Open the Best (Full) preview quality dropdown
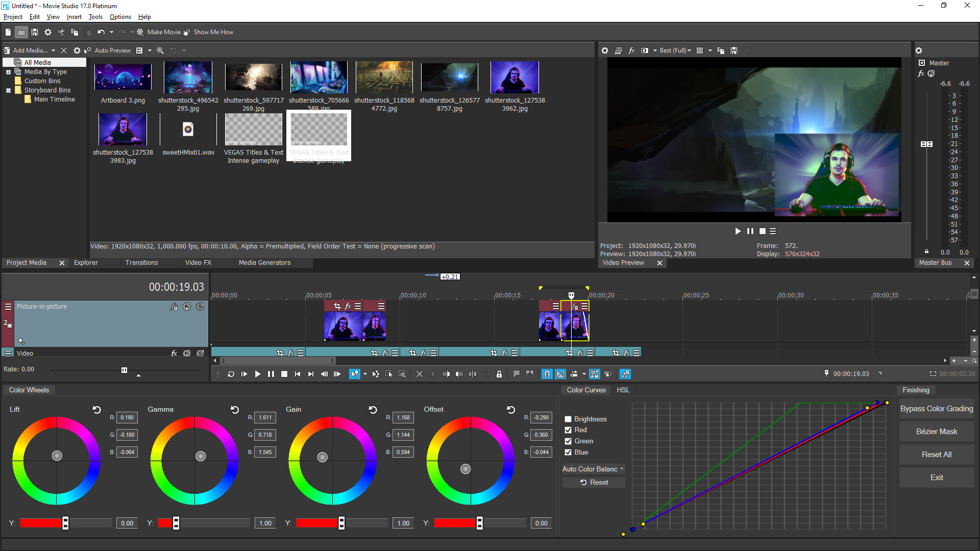Screen dimensions: 980x551 [675, 51]
